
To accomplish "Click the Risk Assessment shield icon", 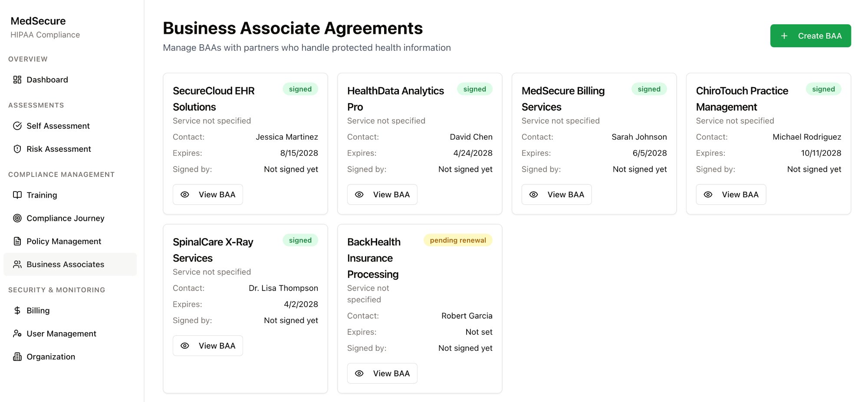I will coord(17,149).
